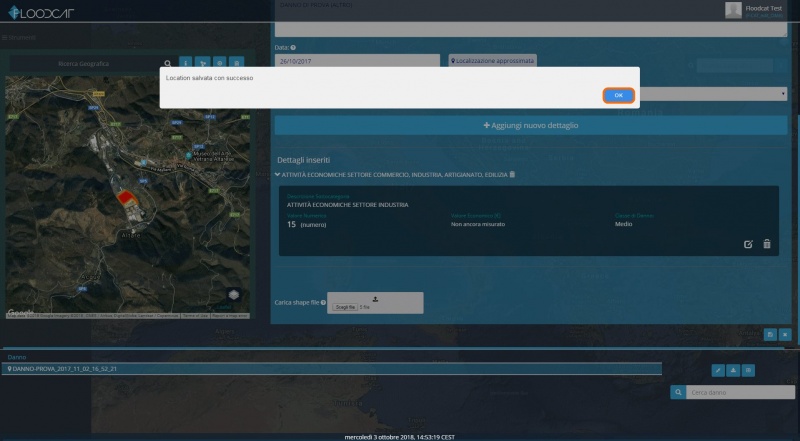800x441 pixels.
Task: Click the upload icon above Scegli file
Action: [x=375, y=298]
